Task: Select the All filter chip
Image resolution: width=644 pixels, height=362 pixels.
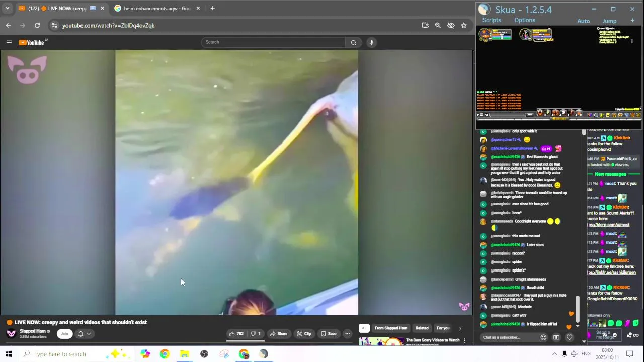Action: pos(364,328)
